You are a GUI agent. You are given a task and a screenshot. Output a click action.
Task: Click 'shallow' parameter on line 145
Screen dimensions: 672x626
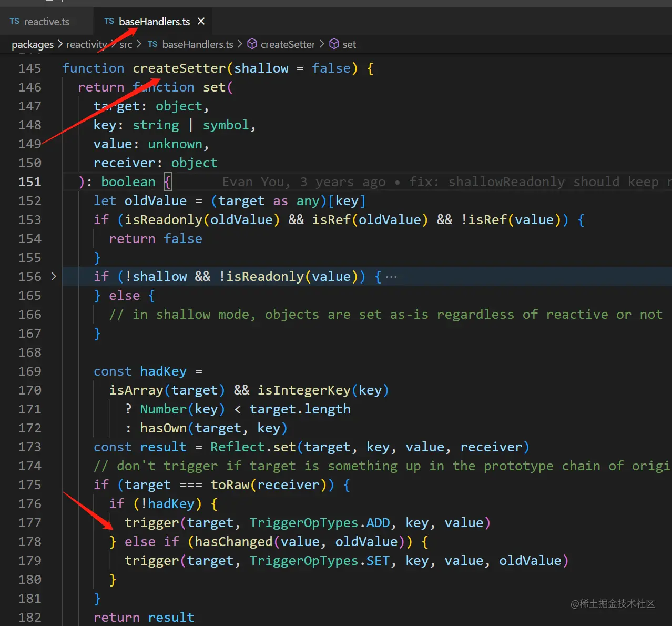pyautogui.click(x=261, y=68)
